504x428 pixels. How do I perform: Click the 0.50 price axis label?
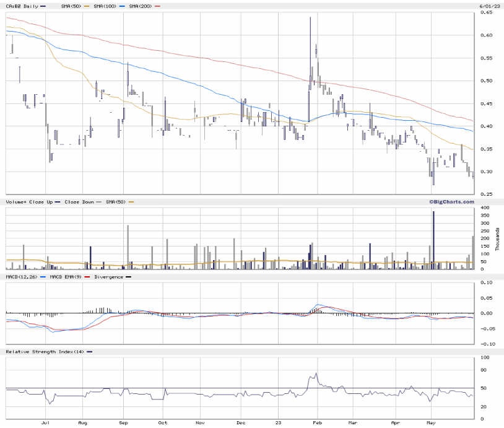tap(488, 81)
